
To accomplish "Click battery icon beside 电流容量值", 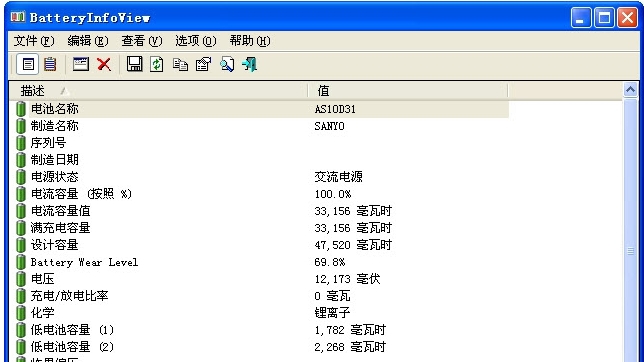I will tap(21, 211).
